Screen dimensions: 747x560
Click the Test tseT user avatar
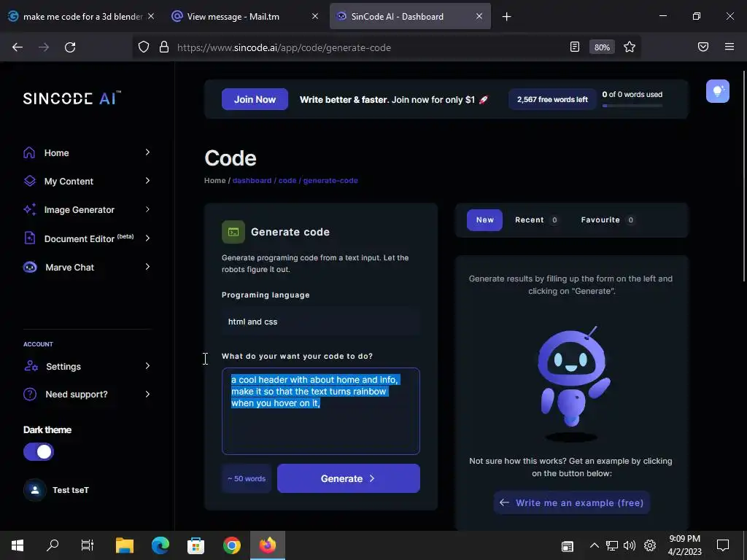point(35,490)
